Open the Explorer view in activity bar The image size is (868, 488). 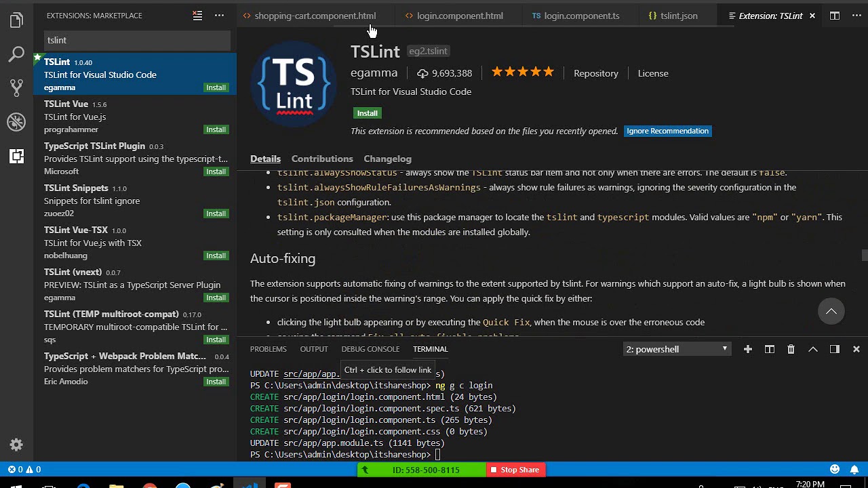[x=16, y=21]
